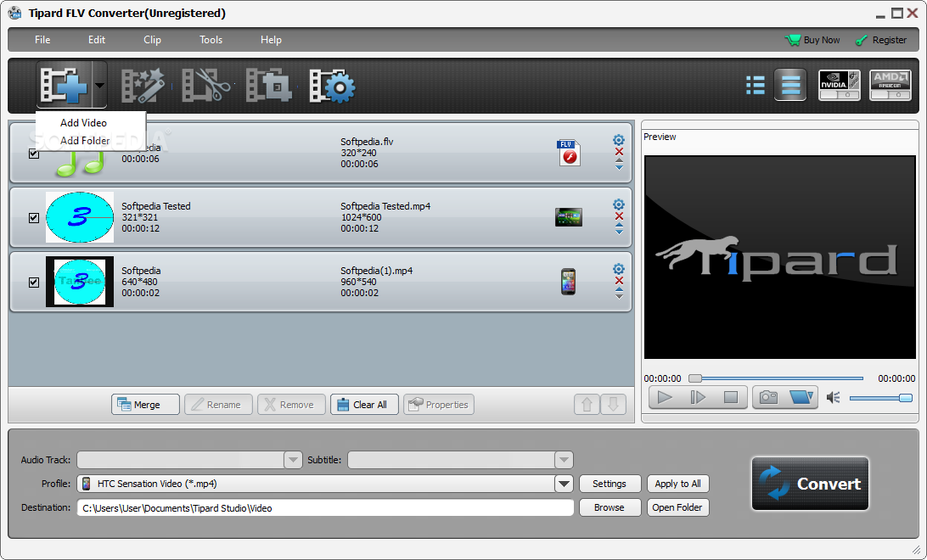Start conversion with Convert button
This screenshot has width=927, height=560.
pos(810,483)
